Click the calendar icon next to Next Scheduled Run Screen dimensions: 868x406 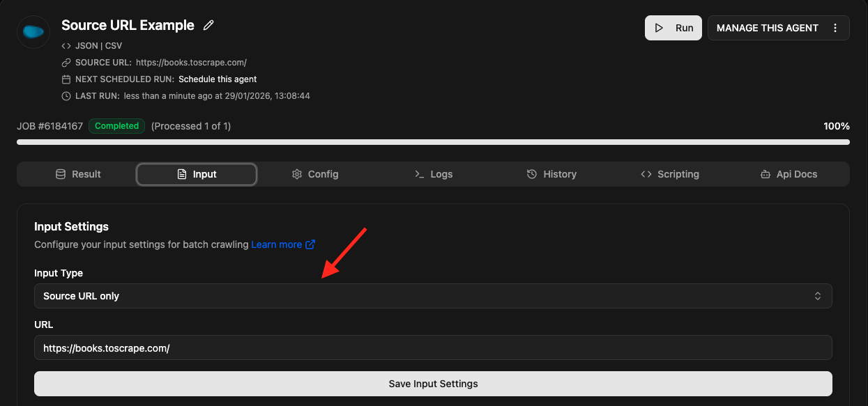[x=66, y=79]
